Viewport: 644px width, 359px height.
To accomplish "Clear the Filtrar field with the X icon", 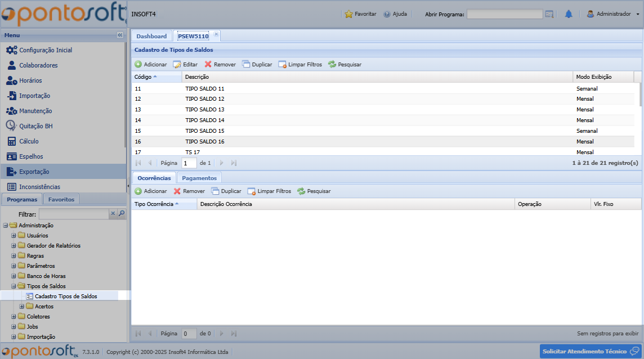I will (113, 214).
